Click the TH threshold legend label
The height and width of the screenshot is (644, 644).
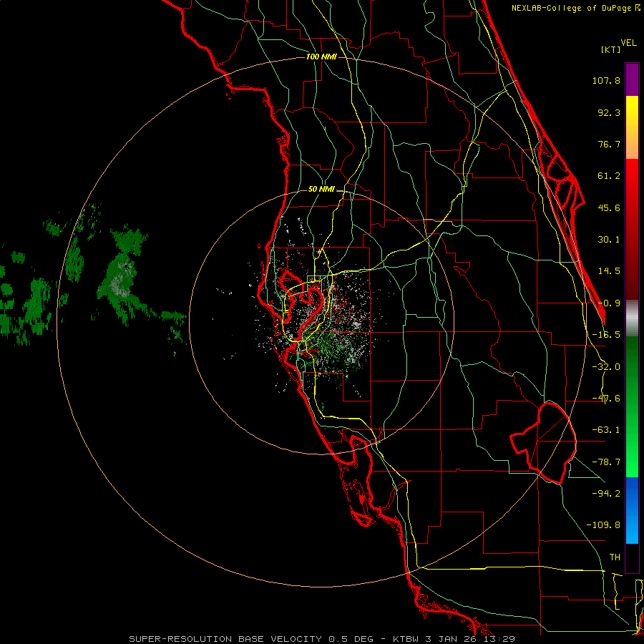click(615, 557)
